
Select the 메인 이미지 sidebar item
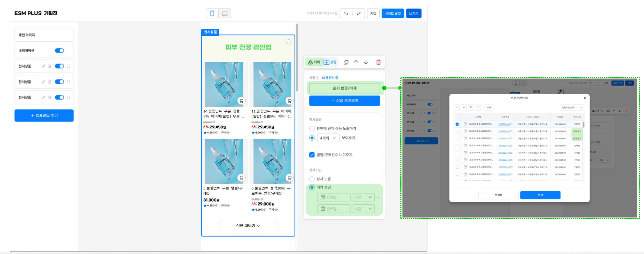tap(44, 35)
